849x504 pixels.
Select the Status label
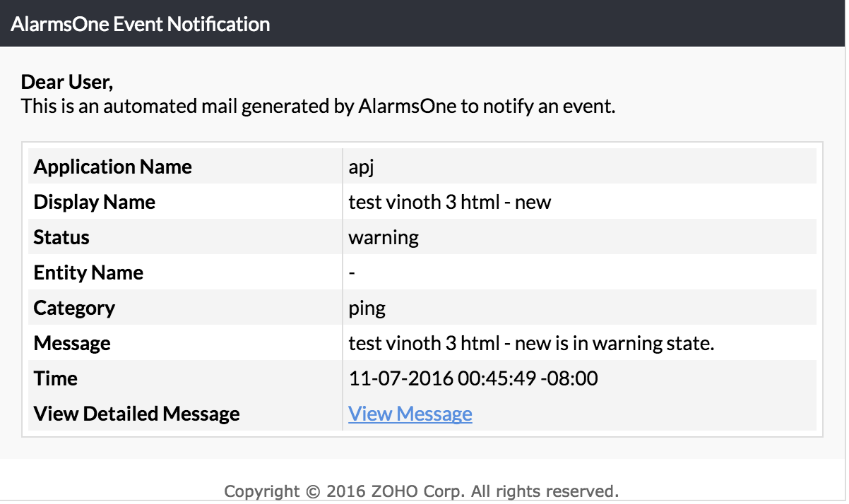coord(61,237)
